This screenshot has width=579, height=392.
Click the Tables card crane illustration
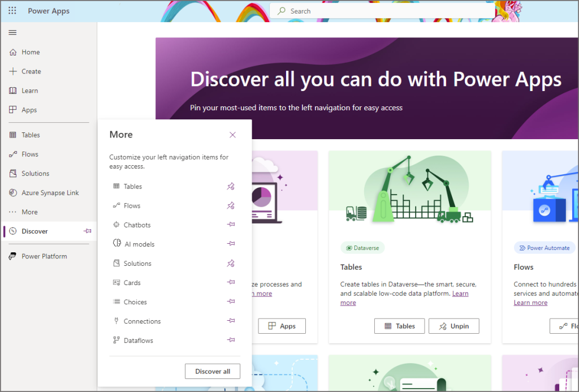(410, 188)
